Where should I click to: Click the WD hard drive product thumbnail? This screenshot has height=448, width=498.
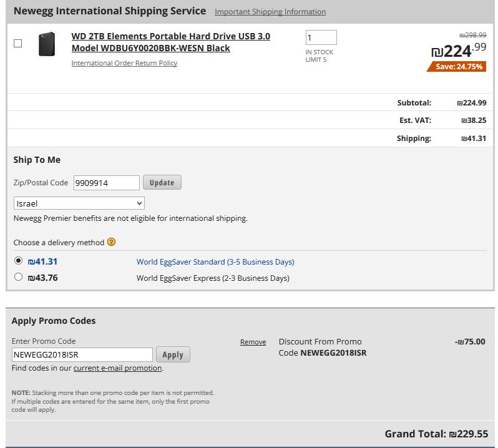click(x=47, y=44)
